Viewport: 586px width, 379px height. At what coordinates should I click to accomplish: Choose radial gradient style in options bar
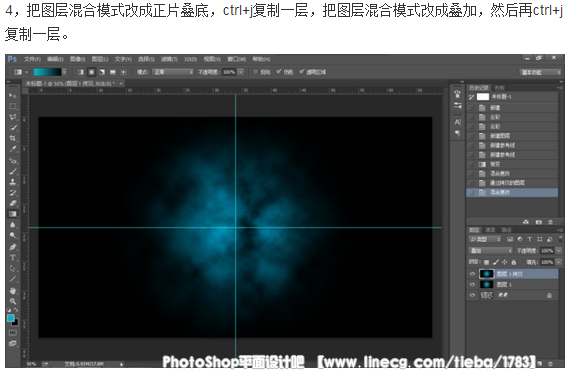91,72
